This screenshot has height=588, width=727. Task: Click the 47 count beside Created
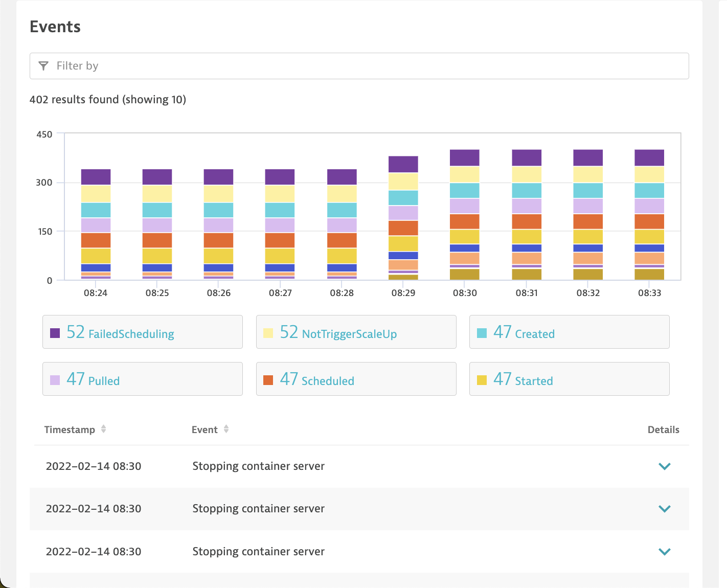[x=503, y=332]
